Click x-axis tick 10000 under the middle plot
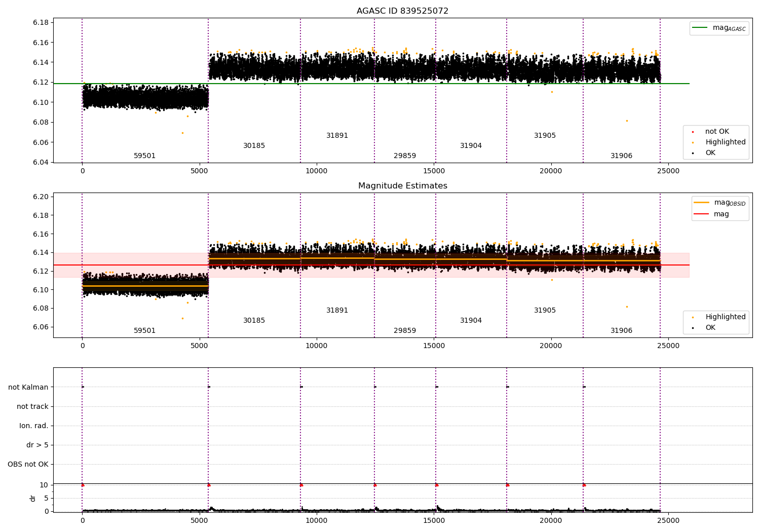Viewport: 760px width, 532px height. tap(317, 346)
